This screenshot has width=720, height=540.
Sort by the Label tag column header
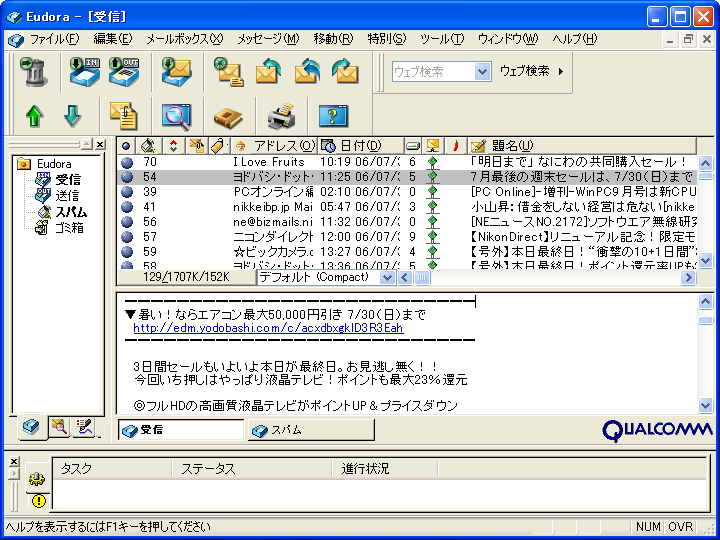pyautogui.click(x=219, y=146)
